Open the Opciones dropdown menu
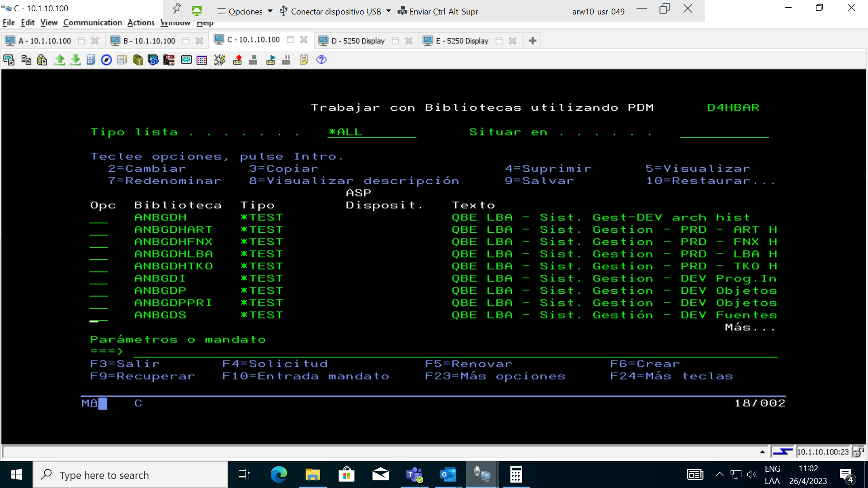The image size is (868, 488). [x=245, y=11]
